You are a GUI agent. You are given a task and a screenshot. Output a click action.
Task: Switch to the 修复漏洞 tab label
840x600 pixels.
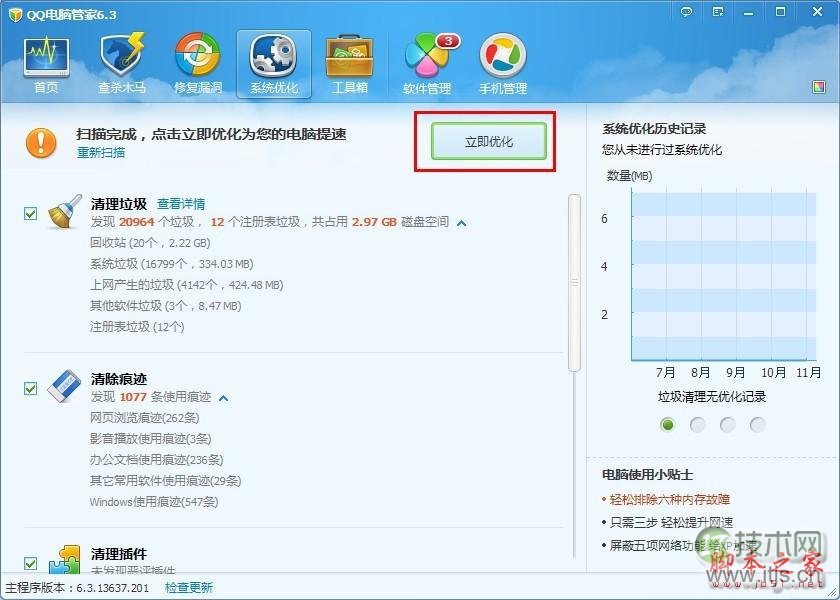coord(198,87)
